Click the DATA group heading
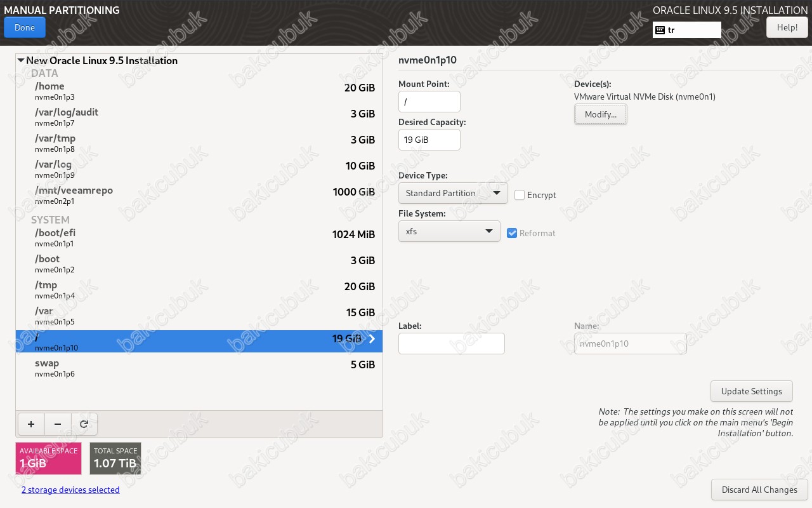Screen dimensions: 812x508 point(44,73)
